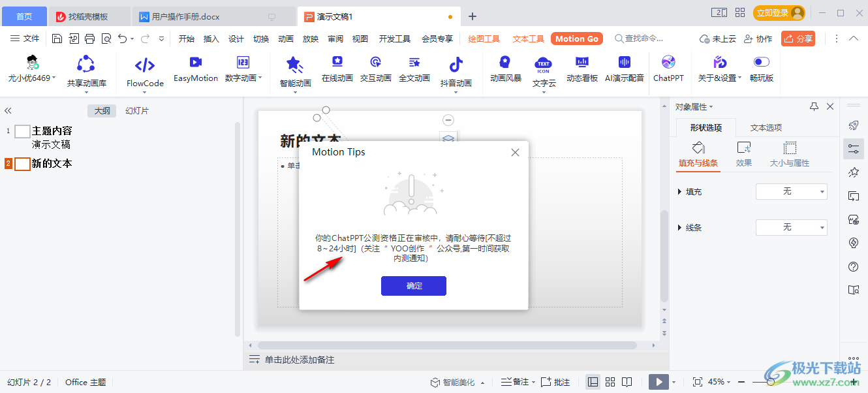Collapse the outline pane with the double chevron

click(8, 111)
